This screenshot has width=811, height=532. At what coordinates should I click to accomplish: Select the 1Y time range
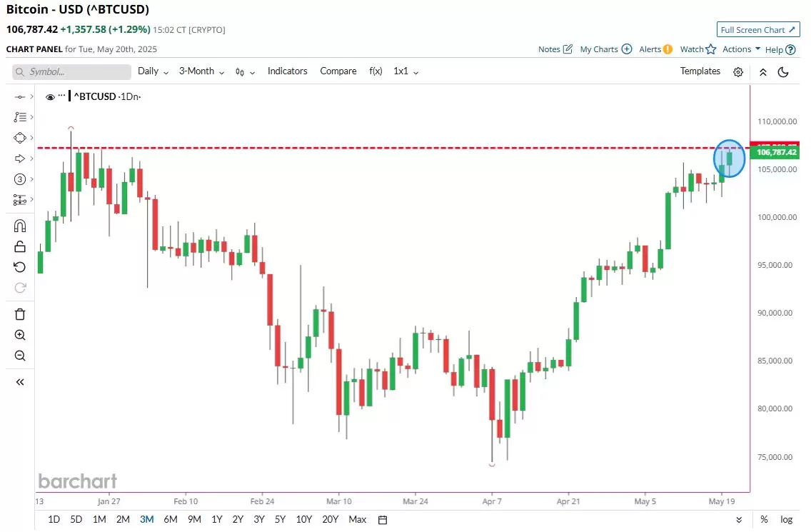pyautogui.click(x=217, y=519)
